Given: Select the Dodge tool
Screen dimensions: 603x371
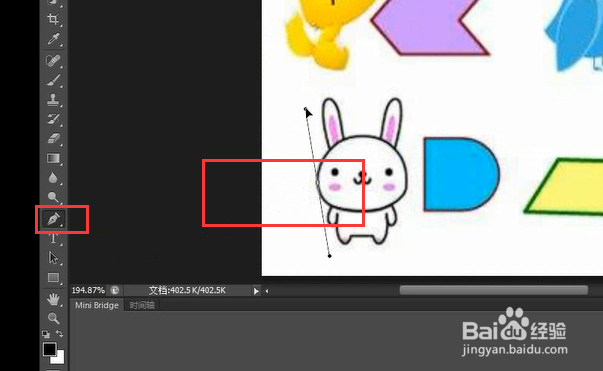Looking at the screenshot, I should coord(53,197).
